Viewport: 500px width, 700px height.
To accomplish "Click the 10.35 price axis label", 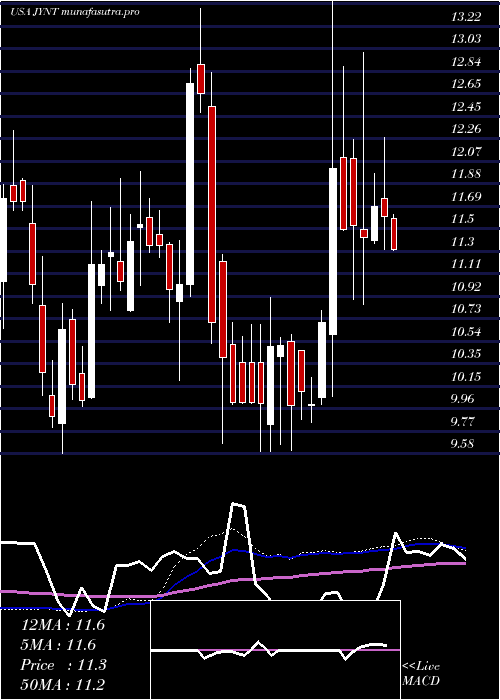I will pyautogui.click(x=466, y=354).
